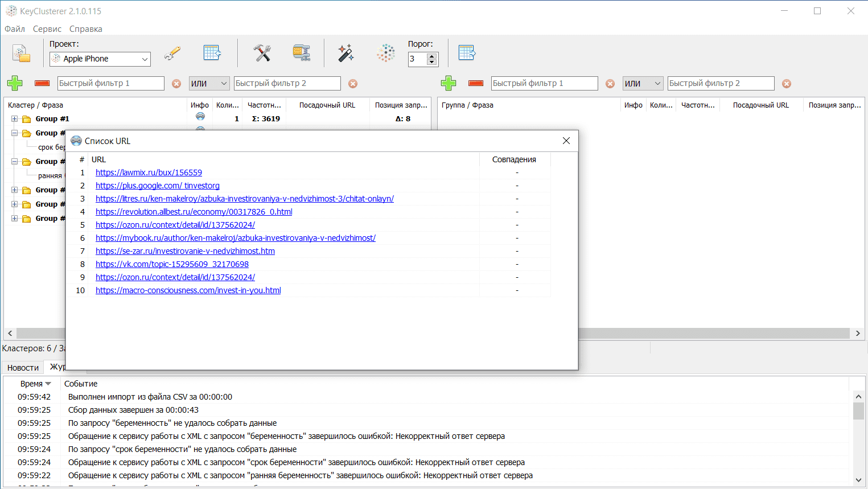Viewport: 868px width, 489px height.
Task: Click the log scrollbar's down arrow
Action: point(858,480)
